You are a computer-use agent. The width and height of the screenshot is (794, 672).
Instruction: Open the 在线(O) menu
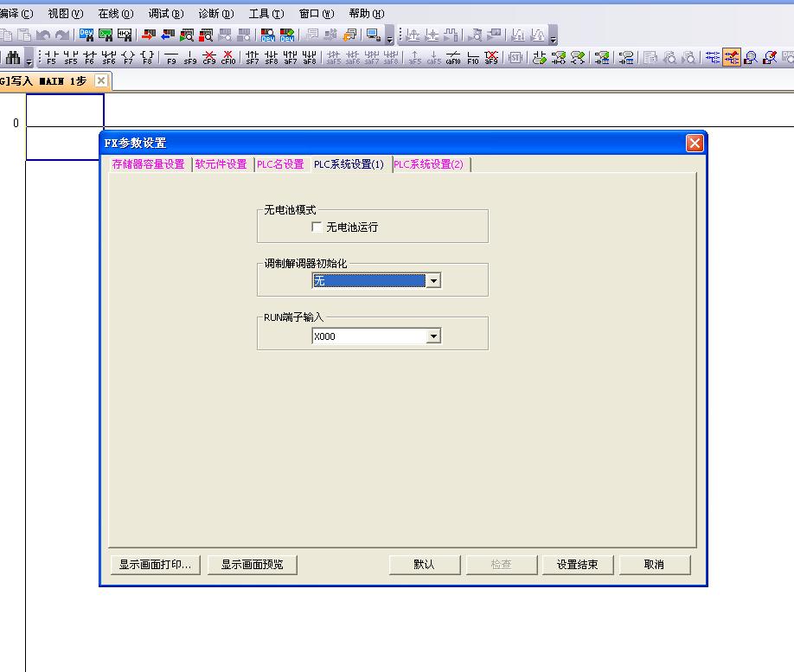point(115,14)
